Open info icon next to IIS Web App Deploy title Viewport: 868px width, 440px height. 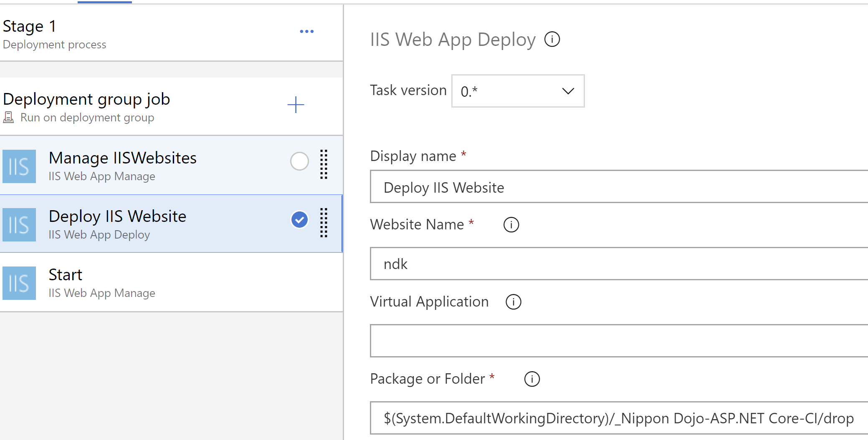(552, 40)
